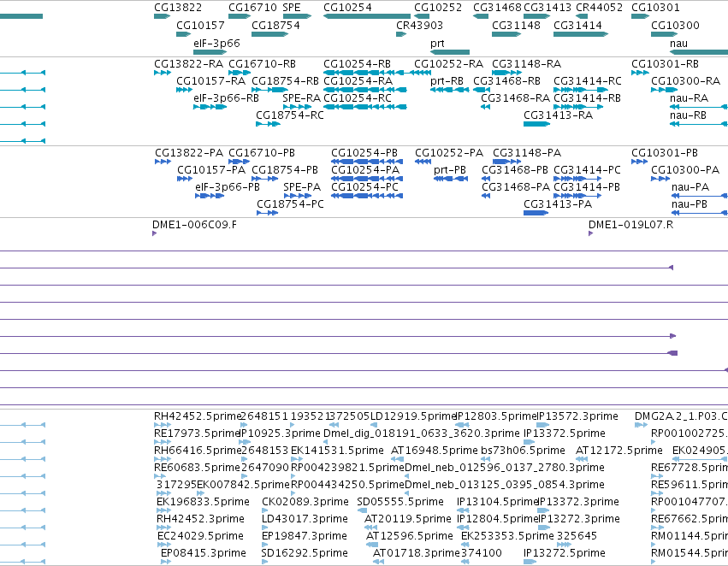Select protein nau-PB

(700, 213)
